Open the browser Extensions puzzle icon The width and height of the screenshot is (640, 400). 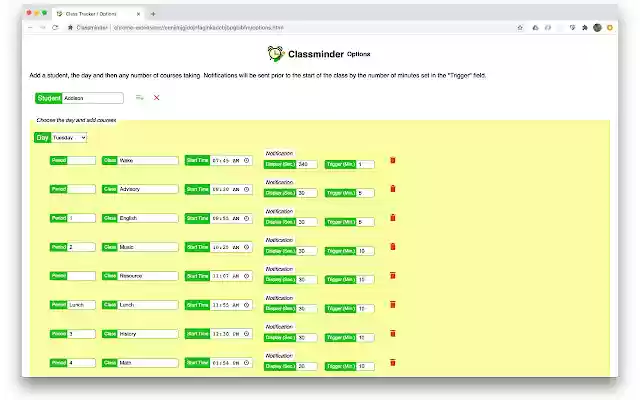(x=584, y=28)
